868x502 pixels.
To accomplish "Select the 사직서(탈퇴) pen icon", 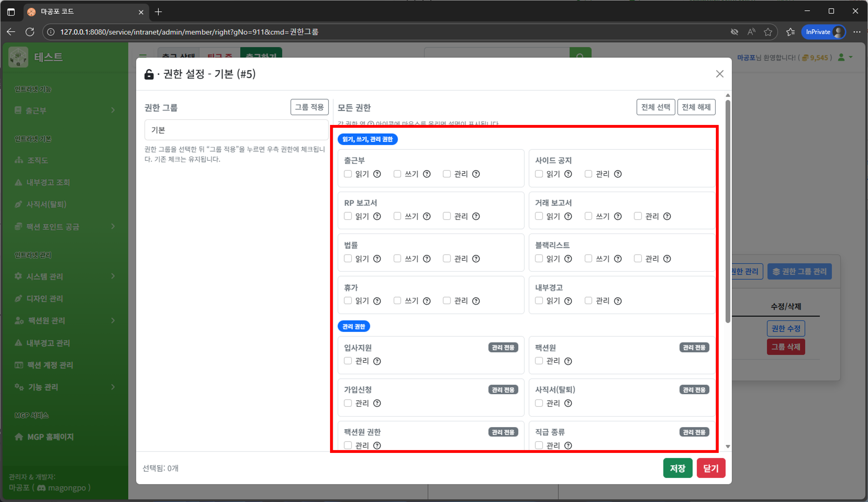I will [x=18, y=204].
